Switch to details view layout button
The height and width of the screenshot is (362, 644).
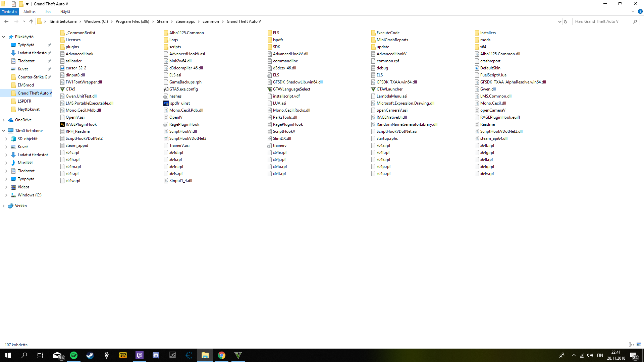pos(632,345)
